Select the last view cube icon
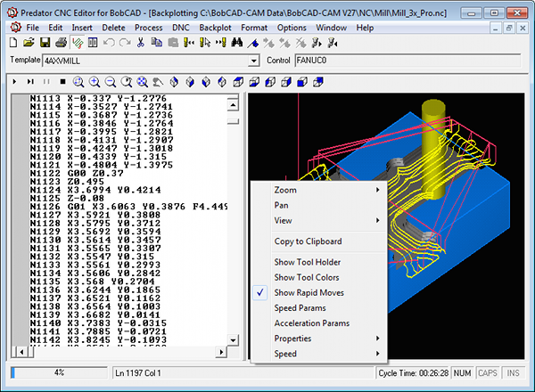 [x=318, y=82]
